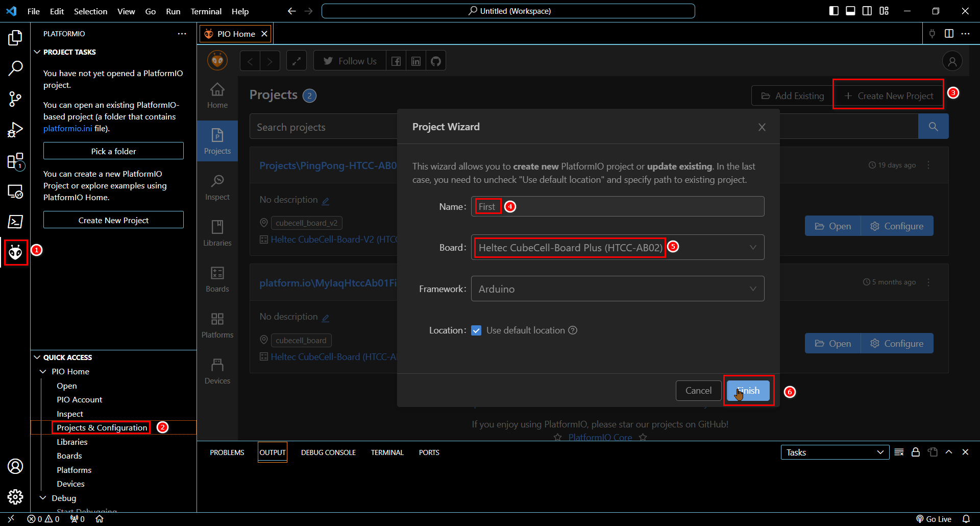Image resolution: width=980 pixels, height=526 pixels.
Task: Select Projects & Configuration in Quick Access
Action: click(102, 428)
